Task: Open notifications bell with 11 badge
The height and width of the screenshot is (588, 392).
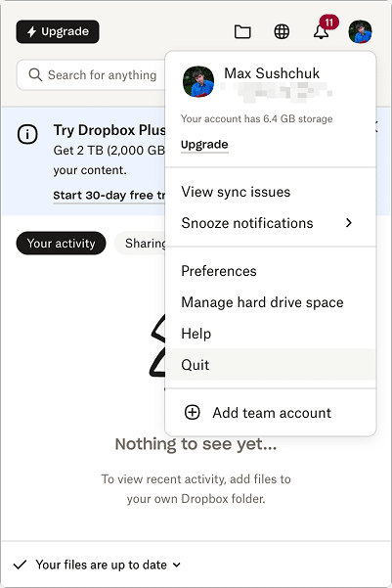Action: [322, 32]
